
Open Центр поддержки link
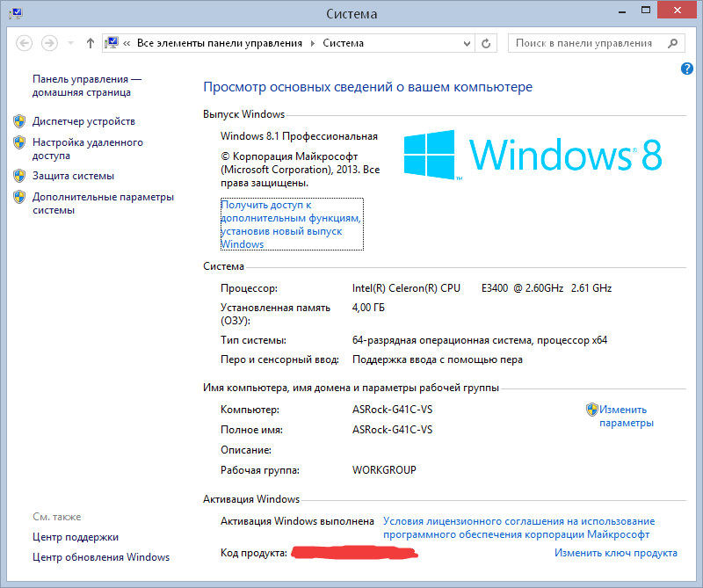(76, 537)
